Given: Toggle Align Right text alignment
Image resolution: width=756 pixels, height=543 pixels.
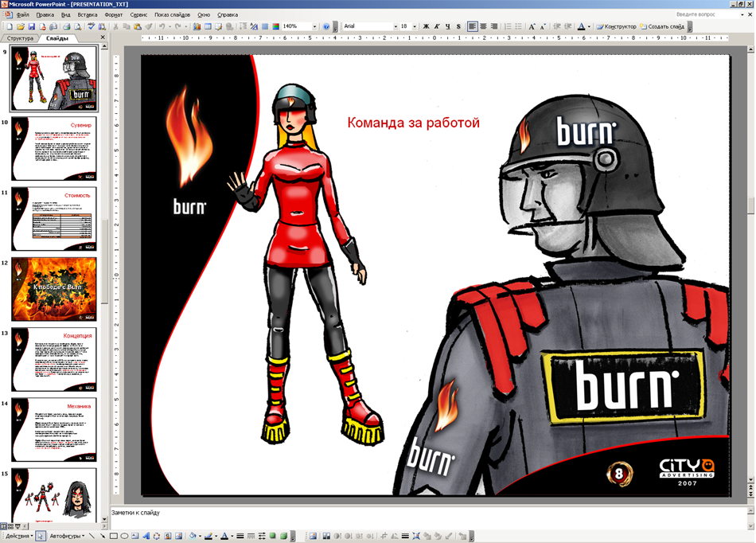Looking at the screenshot, I should (x=493, y=26).
